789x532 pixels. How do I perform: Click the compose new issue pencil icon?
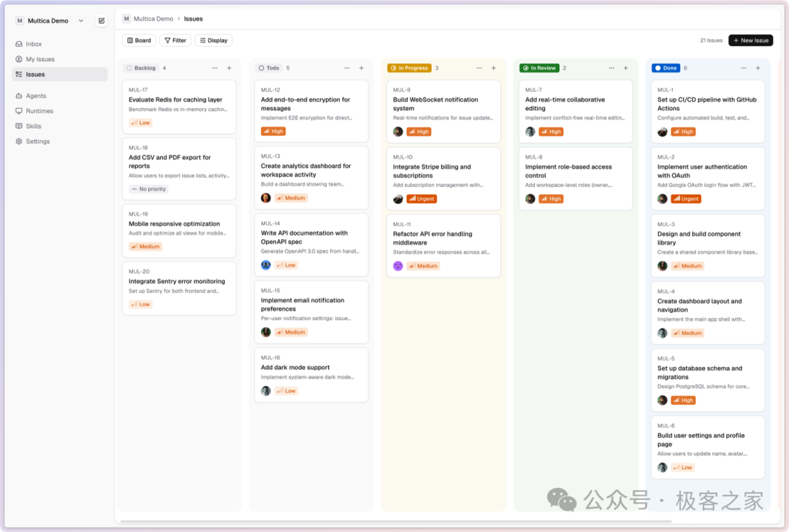pyautogui.click(x=101, y=20)
